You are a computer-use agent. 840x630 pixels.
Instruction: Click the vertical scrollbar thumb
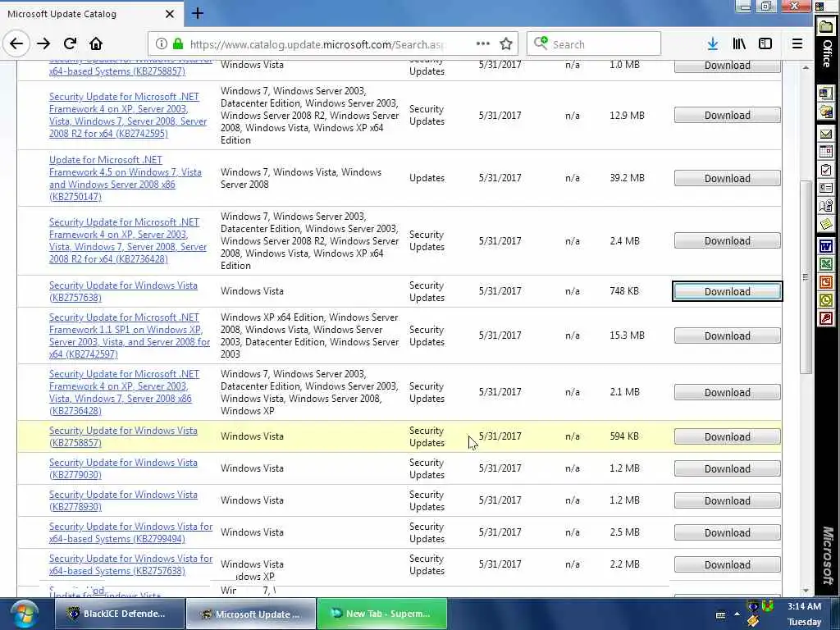click(x=806, y=277)
